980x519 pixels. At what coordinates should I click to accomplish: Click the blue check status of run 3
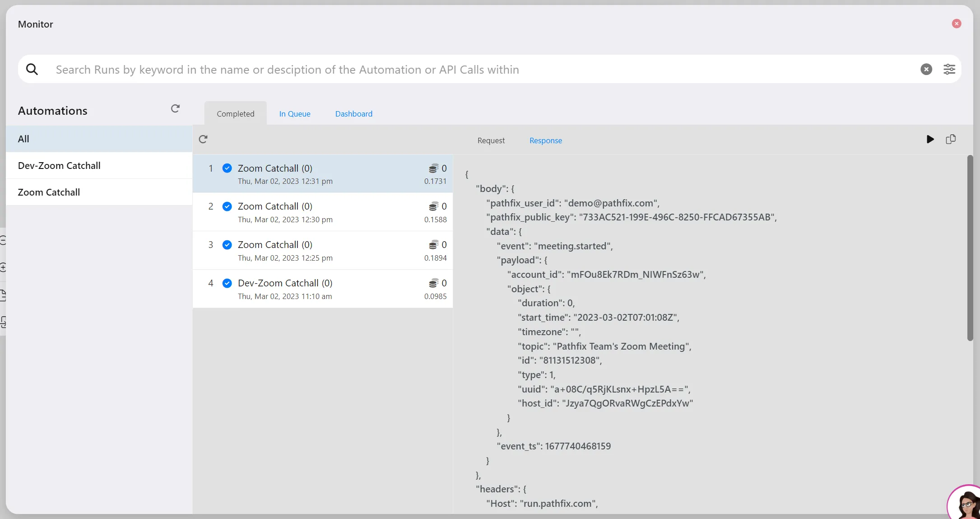pos(227,245)
